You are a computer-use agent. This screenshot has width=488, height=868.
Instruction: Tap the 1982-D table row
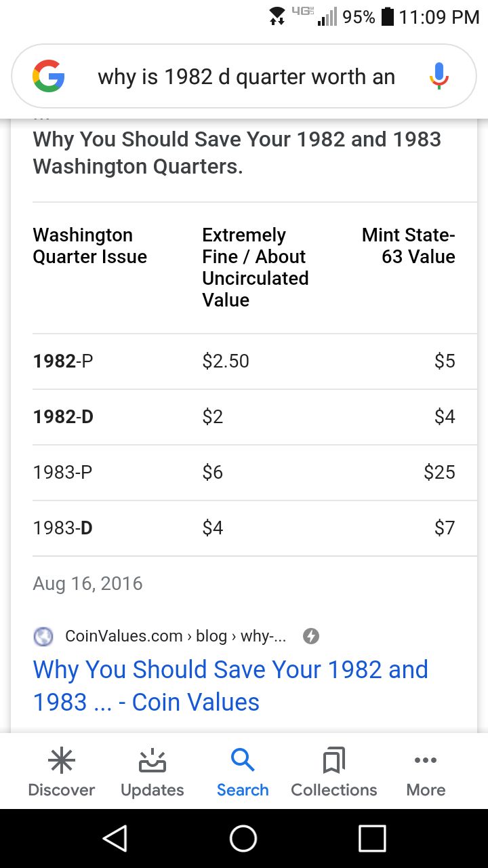[244, 417]
